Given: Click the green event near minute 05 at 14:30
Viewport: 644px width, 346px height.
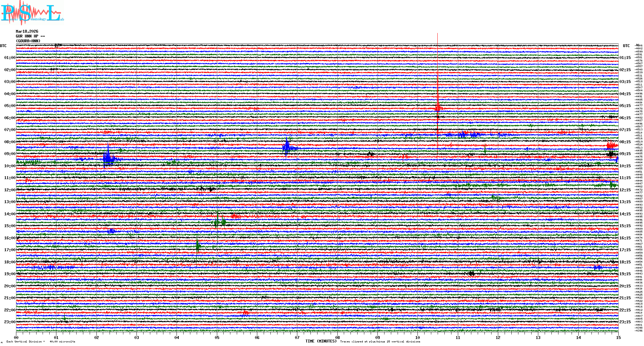Looking at the screenshot, I should (x=219, y=221).
